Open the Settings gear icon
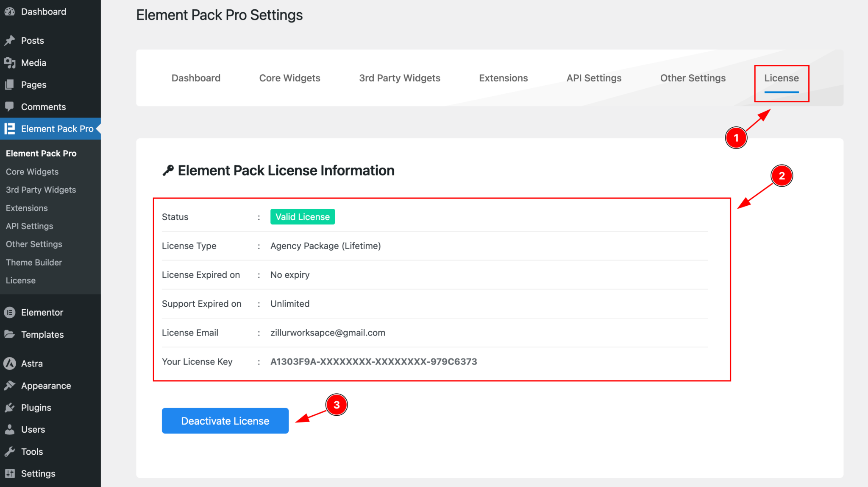Image resolution: width=868 pixels, height=487 pixels. [x=10, y=473]
